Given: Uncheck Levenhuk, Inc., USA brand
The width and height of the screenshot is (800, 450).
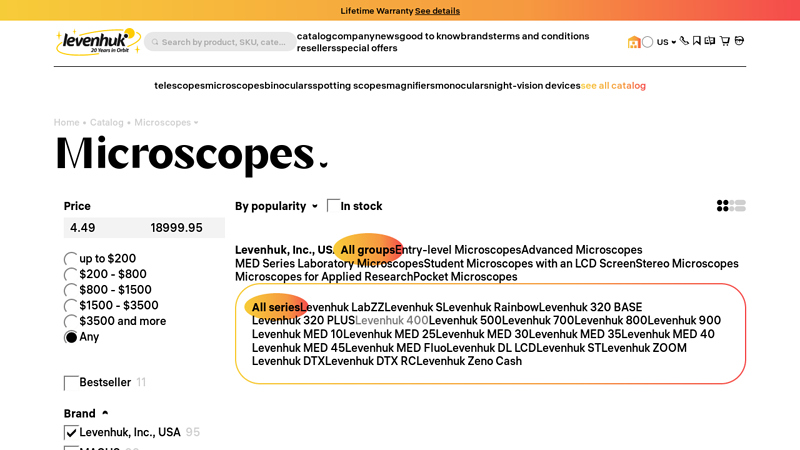Looking at the screenshot, I should click(71, 433).
